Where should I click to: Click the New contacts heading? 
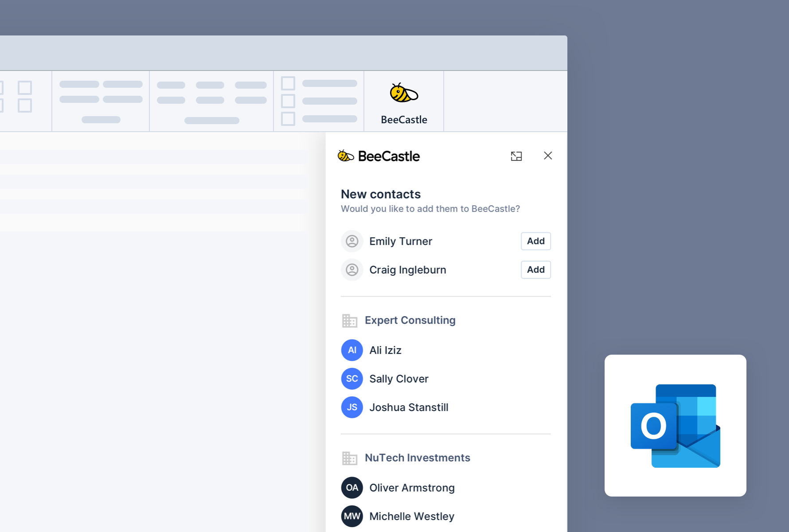(x=381, y=194)
